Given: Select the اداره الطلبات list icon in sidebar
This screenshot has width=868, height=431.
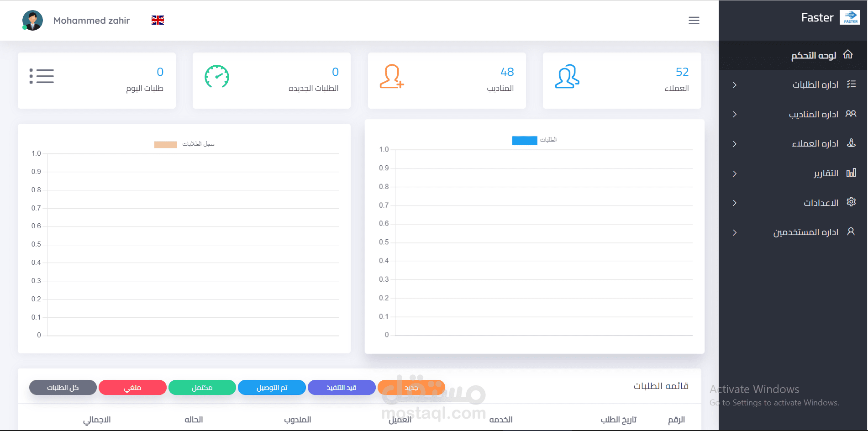Looking at the screenshot, I should 850,84.
